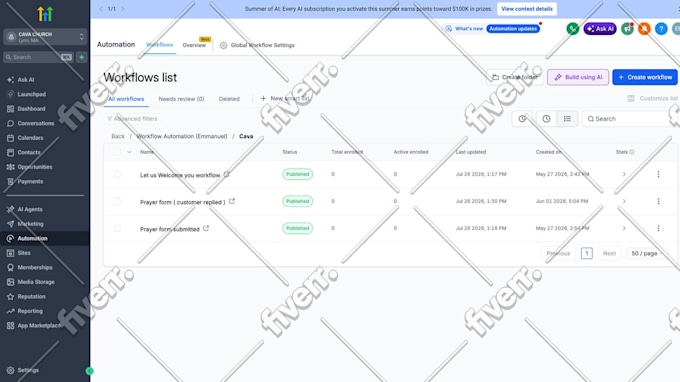680x382 pixels.
Task: Select Deleted tab
Action: tap(229, 99)
